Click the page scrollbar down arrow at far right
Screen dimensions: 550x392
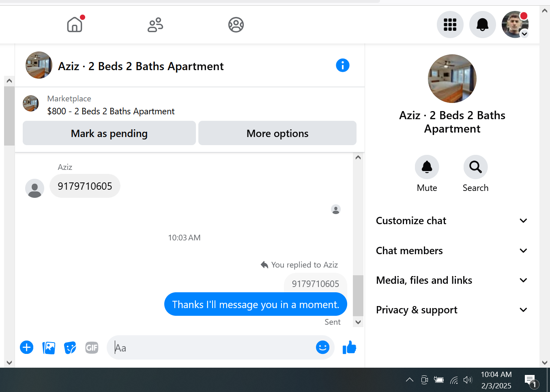pos(545,363)
